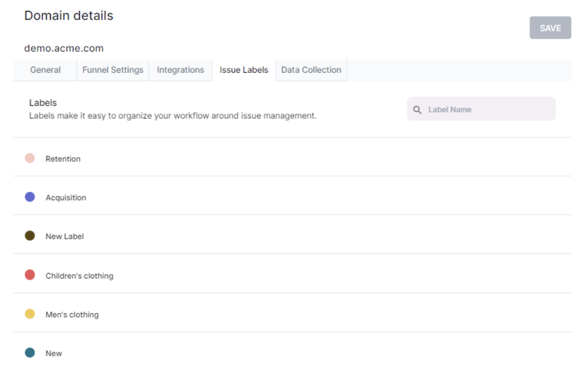Open the Data Collection tab
588x373 pixels.
[311, 70]
